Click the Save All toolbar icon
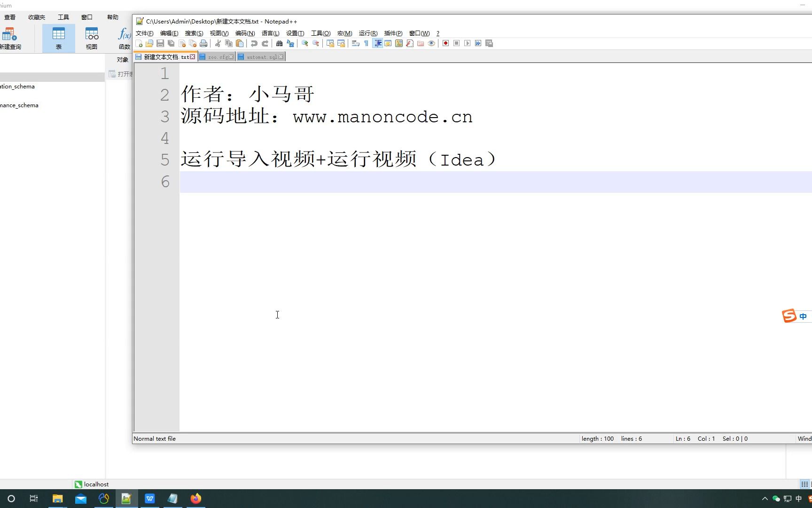Screen dimensions: 812x508 (171, 43)
